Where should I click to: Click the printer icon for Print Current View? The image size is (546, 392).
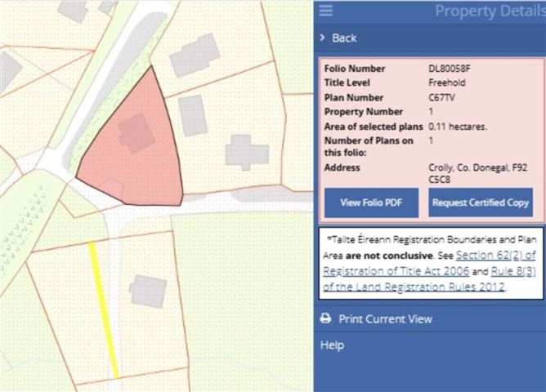(x=325, y=318)
